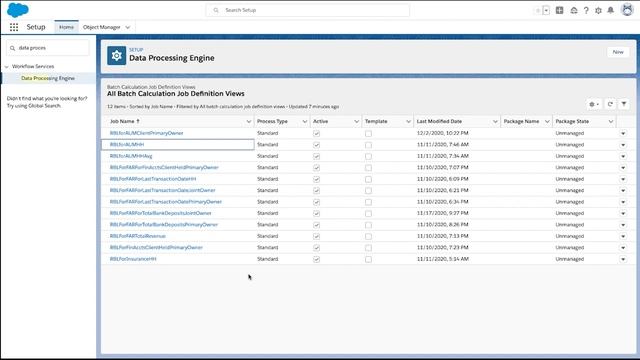Open the Notifications bell
The width and height of the screenshot is (640, 360).
(x=611, y=10)
